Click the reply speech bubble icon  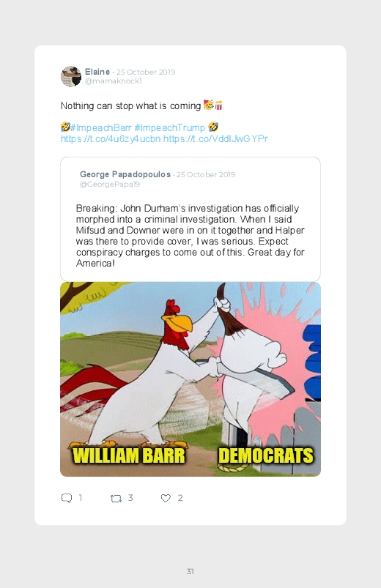pyautogui.click(x=67, y=498)
